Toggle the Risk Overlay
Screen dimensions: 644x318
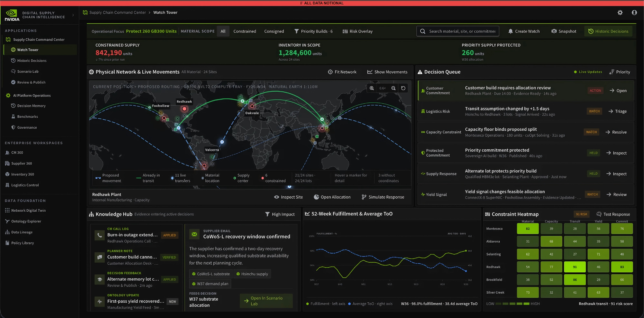pyautogui.click(x=357, y=31)
